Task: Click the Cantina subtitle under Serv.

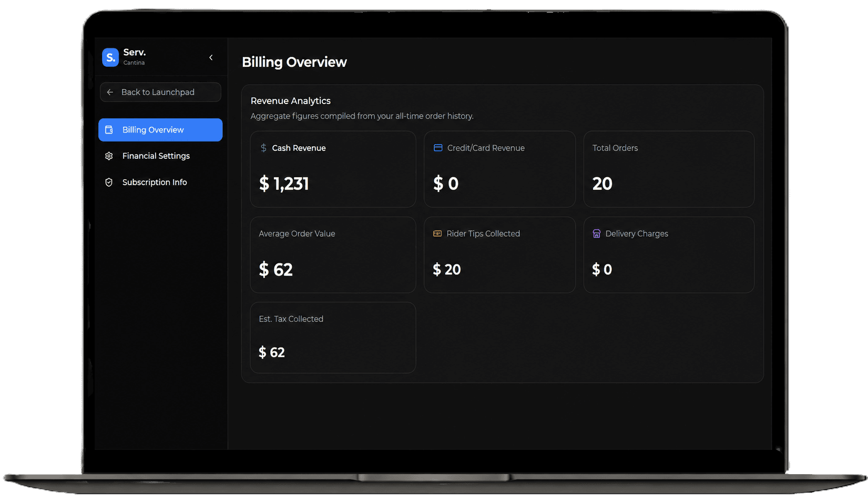Action: pos(134,63)
